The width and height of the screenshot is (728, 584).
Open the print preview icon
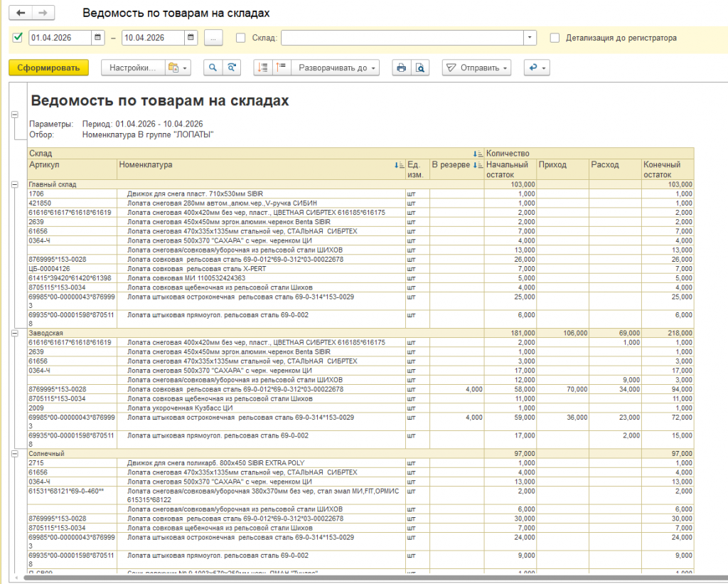[421, 68]
